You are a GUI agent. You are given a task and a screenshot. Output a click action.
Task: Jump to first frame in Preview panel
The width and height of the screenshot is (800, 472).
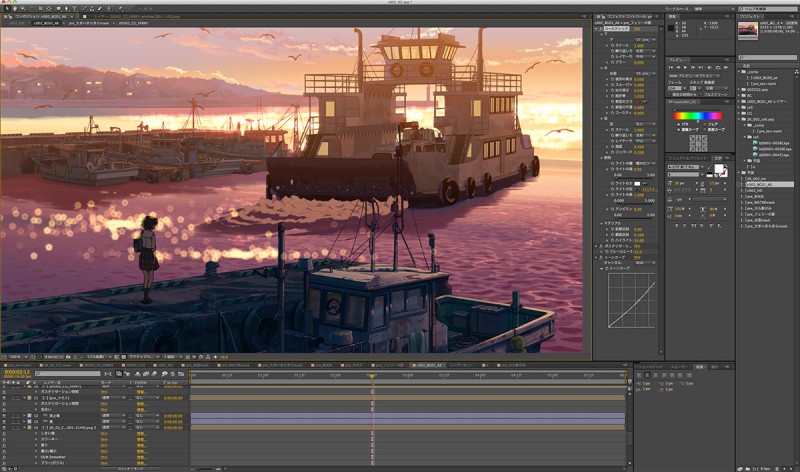(x=671, y=67)
